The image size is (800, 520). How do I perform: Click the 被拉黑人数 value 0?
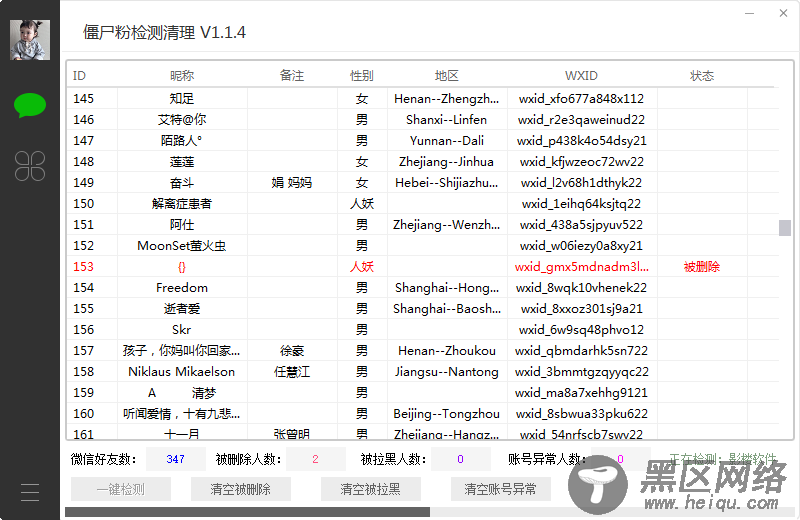[x=460, y=459]
